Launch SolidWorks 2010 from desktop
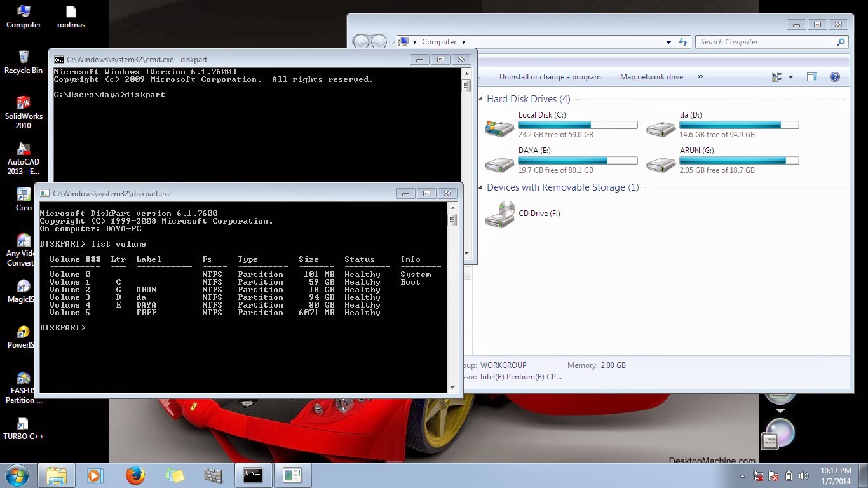The image size is (868, 488). click(24, 112)
